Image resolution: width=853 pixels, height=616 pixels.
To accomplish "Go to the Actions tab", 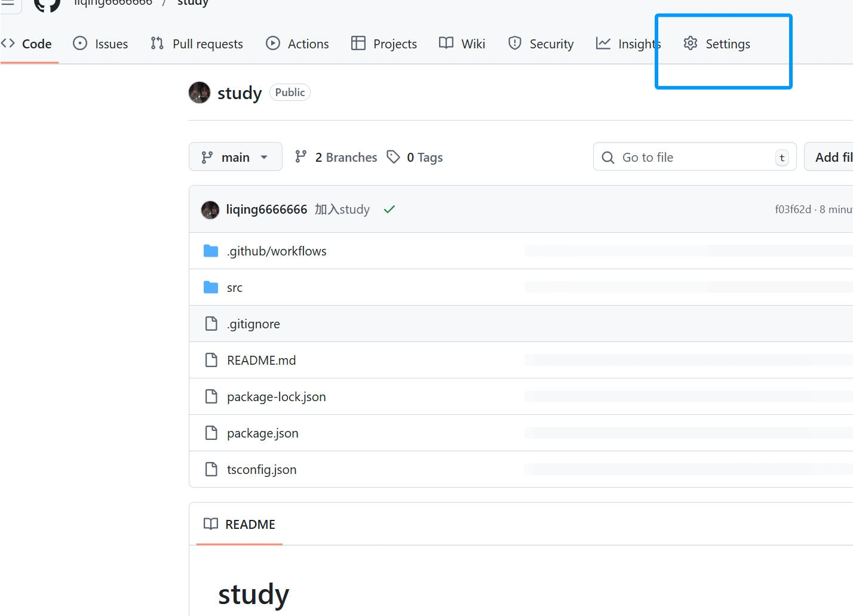I will (x=297, y=44).
